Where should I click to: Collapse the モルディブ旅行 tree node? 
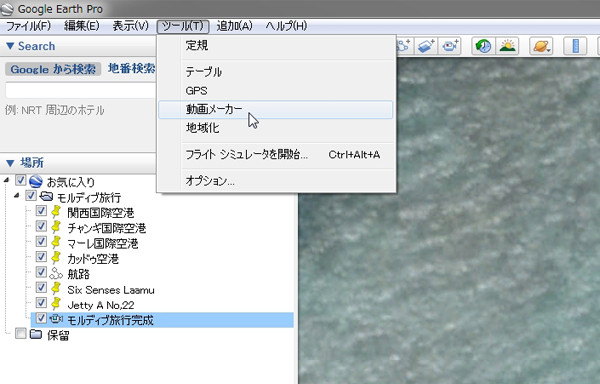pyautogui.click(x=16, y=196)
